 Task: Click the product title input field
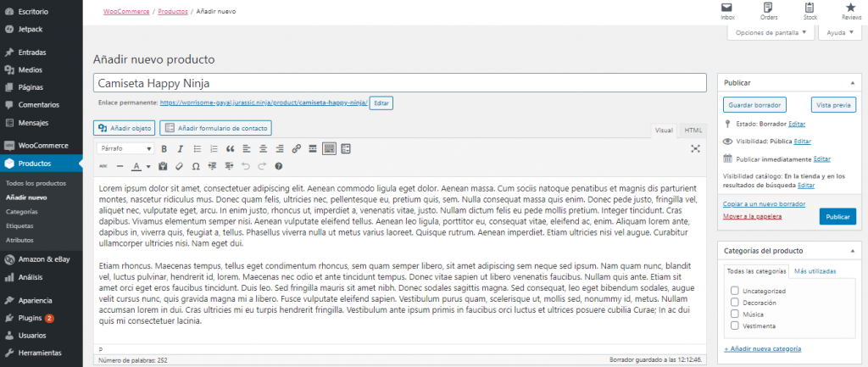coord(400,83)
